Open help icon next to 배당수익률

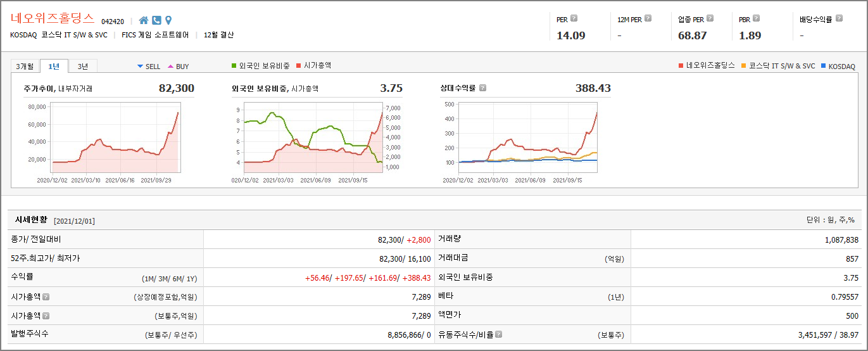pos(839,18)
